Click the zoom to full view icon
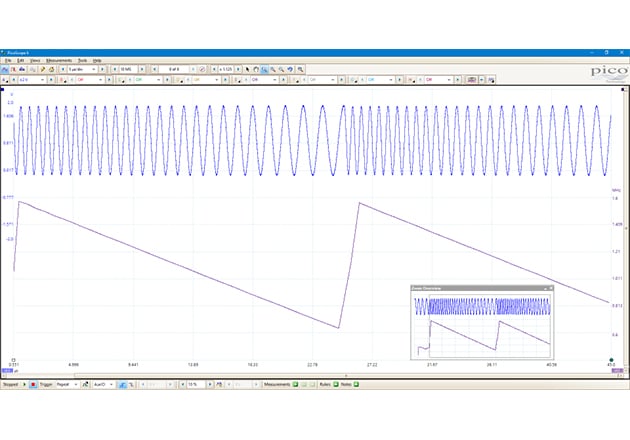The image size is (630, 440). tap(300, 70)
